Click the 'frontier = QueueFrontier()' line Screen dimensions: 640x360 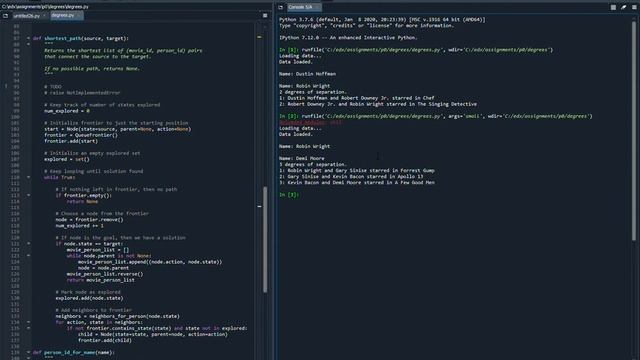[81, 135]
